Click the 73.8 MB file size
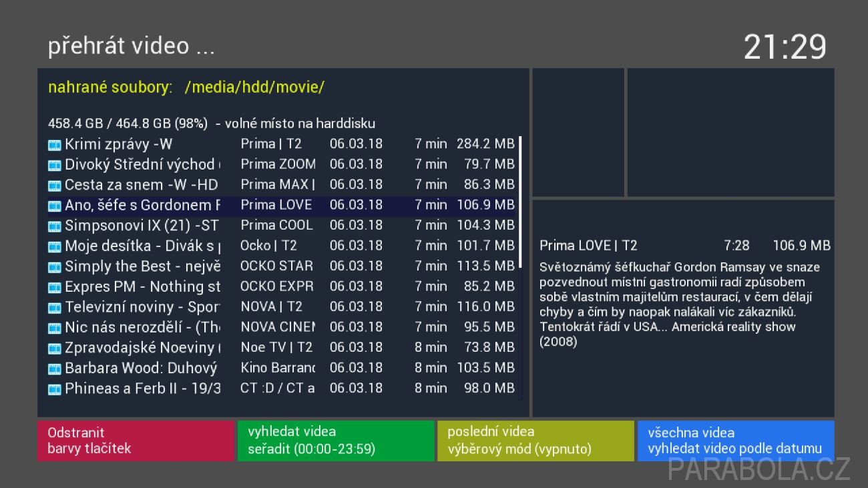Screen dimensions: 868x488 (489, 347)
